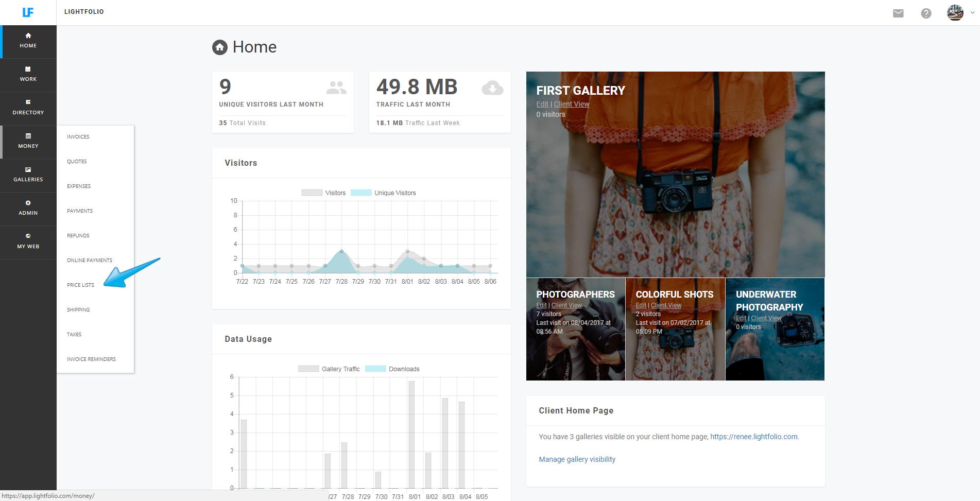Click the Client Home Page heading
The height and width of the screenshot is (501, 980).
point(576,411)
